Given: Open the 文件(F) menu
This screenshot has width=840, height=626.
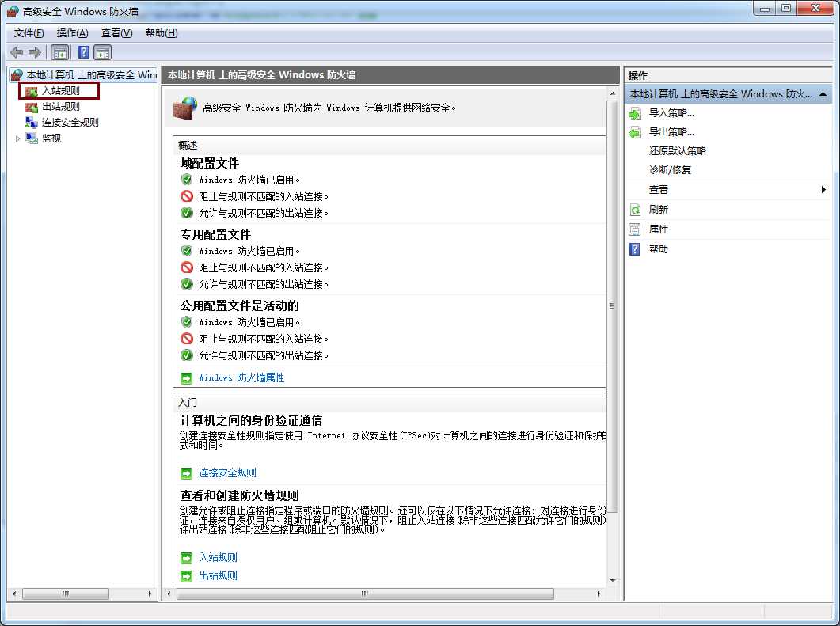Looking at the screenshot, I should (29, 33).
